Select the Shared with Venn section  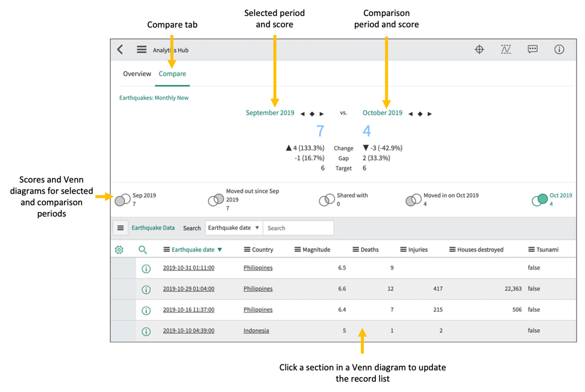(x=327, y=200)
